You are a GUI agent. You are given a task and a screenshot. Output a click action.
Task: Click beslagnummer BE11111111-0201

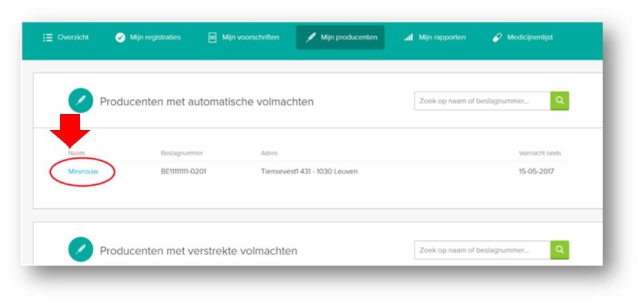point(183,172)
